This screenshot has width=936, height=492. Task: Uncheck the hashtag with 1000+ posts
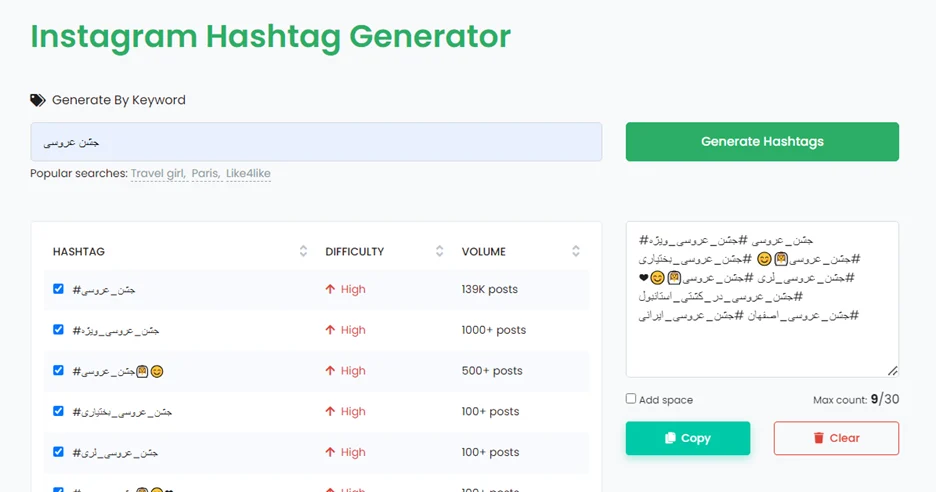58,330
